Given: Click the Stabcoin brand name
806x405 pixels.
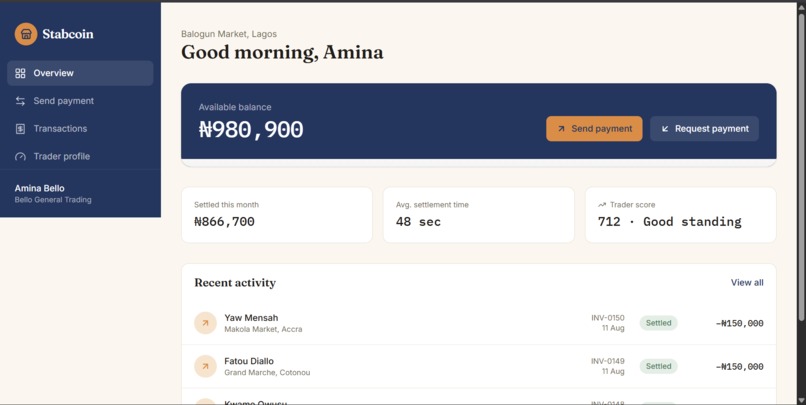Looking at the screenshot, I should coord(68,34).
